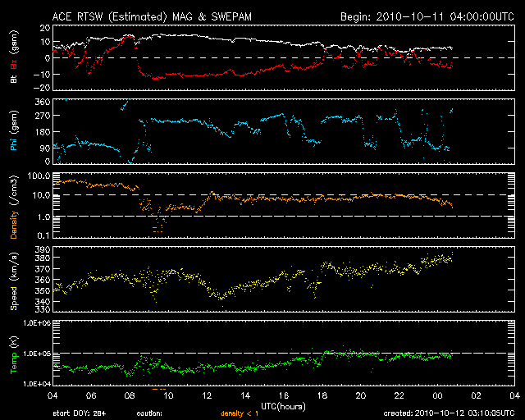Click the plot title 'ACE RTSW (Estimated) MAG & SWEPAM'

152,16
